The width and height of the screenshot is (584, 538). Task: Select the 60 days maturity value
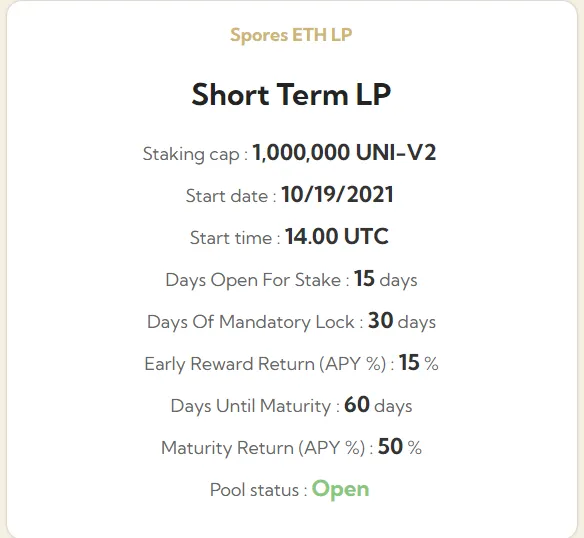(x=378, y=405)
